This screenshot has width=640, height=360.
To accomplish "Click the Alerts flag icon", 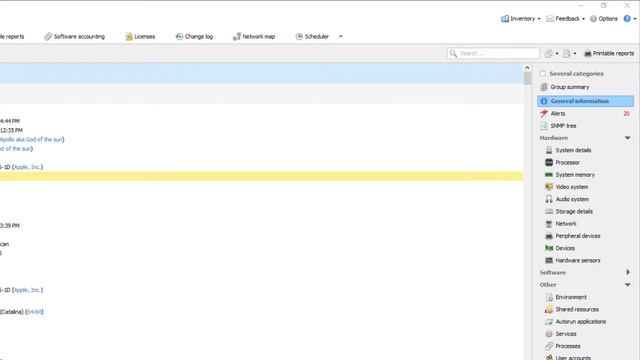I will coord(544,113).
